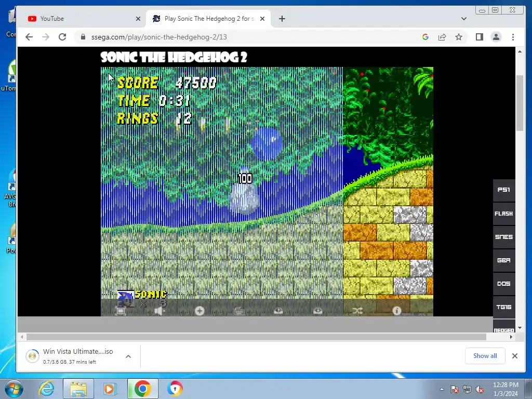Click scroll down arrow button
This screenshot has height=399, width=532.
click(520, 328)
